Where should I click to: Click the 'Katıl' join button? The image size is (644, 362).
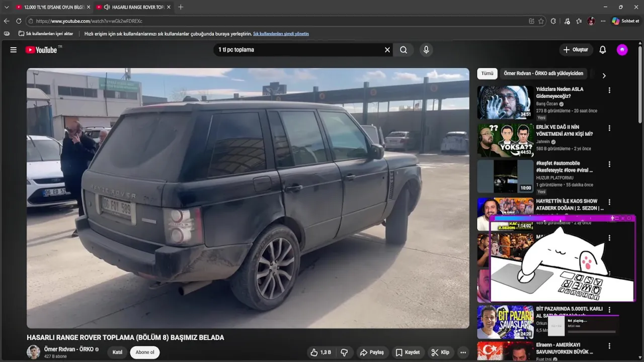(x=117, y=352)
